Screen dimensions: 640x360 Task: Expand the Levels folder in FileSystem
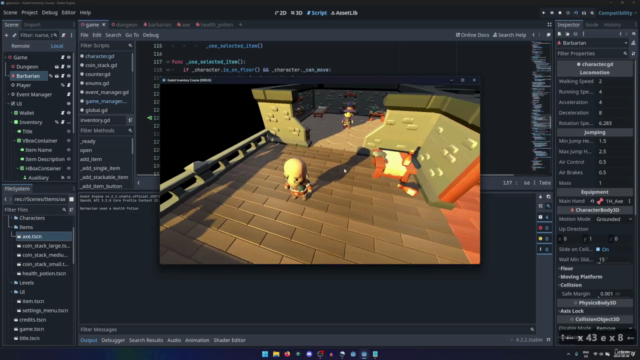[11, 283]
